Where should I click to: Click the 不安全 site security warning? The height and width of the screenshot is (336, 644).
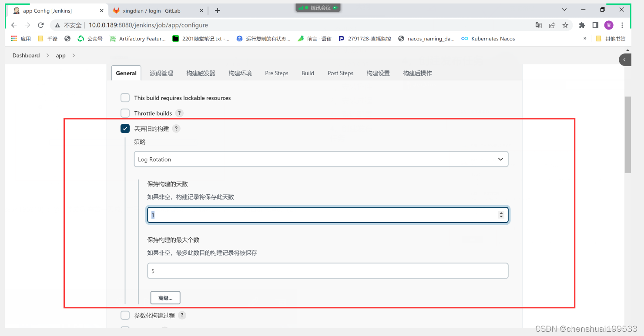68,25
